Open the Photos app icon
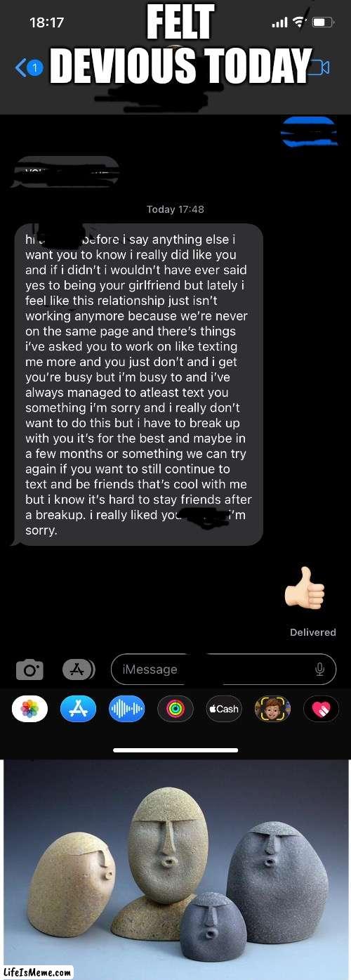The image size is (351, 980). pyautogui.click(x=29, y=709)
